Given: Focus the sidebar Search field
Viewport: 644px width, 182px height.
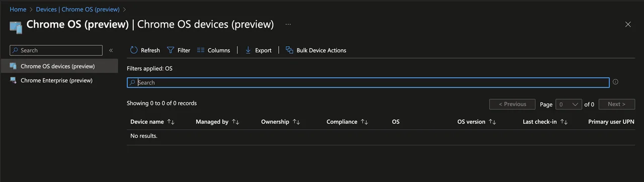Looking at the screenshot, I should (x=56, y=50).
